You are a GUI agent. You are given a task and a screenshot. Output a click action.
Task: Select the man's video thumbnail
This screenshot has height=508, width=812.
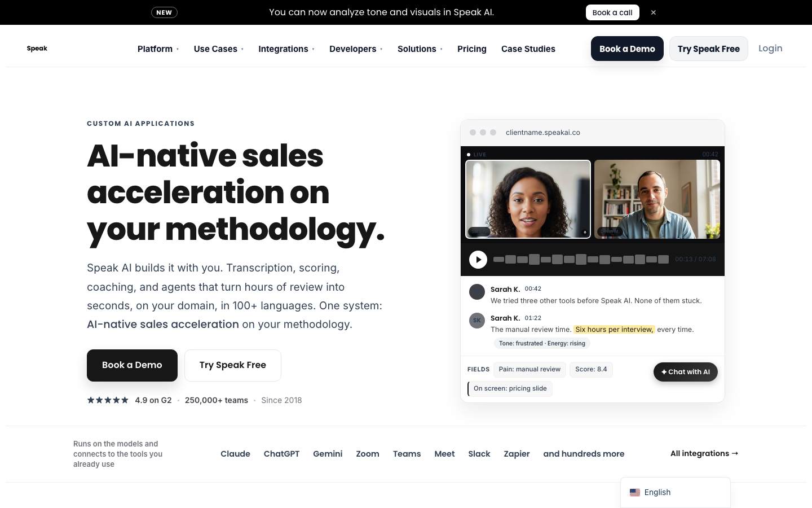pos(657,199)
